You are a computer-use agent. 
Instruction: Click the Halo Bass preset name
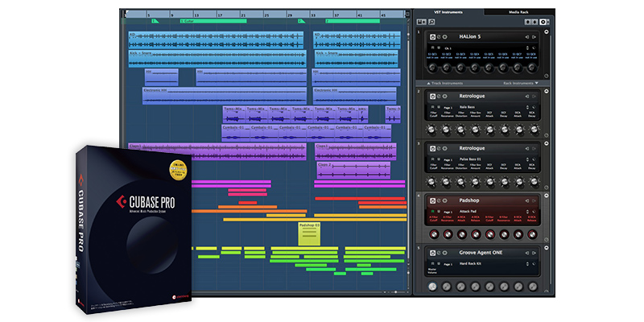(468, 107)
